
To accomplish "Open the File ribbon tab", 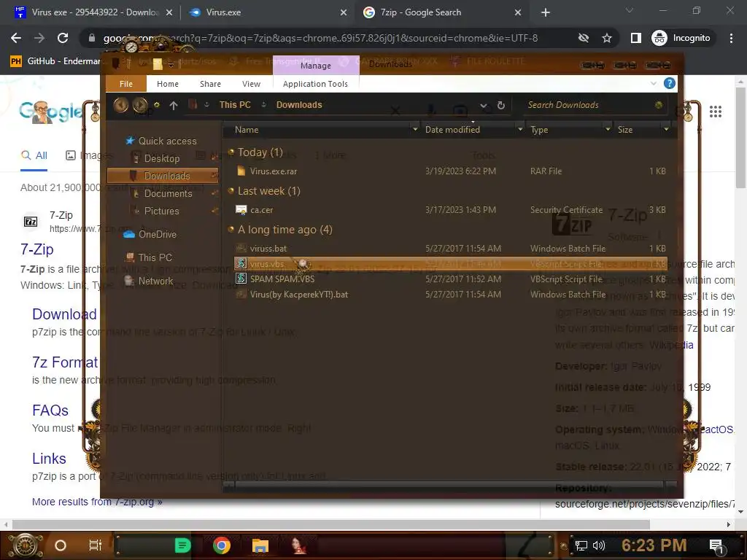I will click(126, 84).
